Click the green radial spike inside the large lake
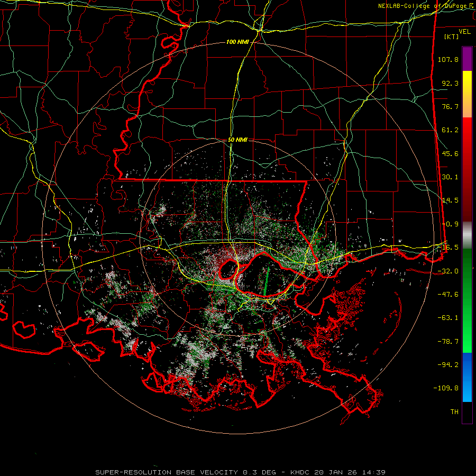 pos(266,281)
